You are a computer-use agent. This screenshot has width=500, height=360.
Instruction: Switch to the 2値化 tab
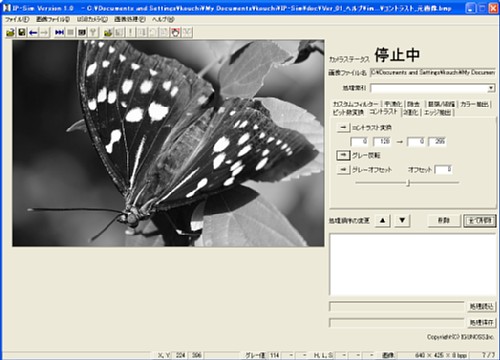411,112
